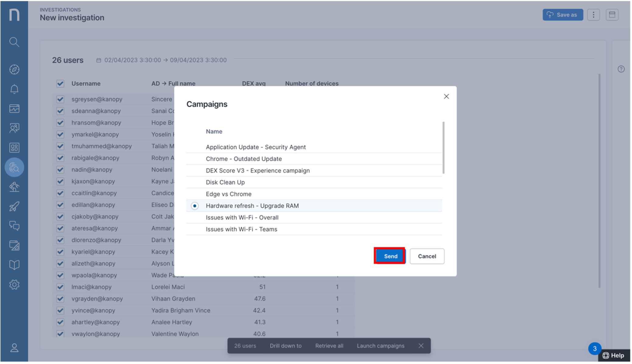
Task: Open the rocket campaigns sidebar icon
Action: pyautogui.click(x=14, y=207)
